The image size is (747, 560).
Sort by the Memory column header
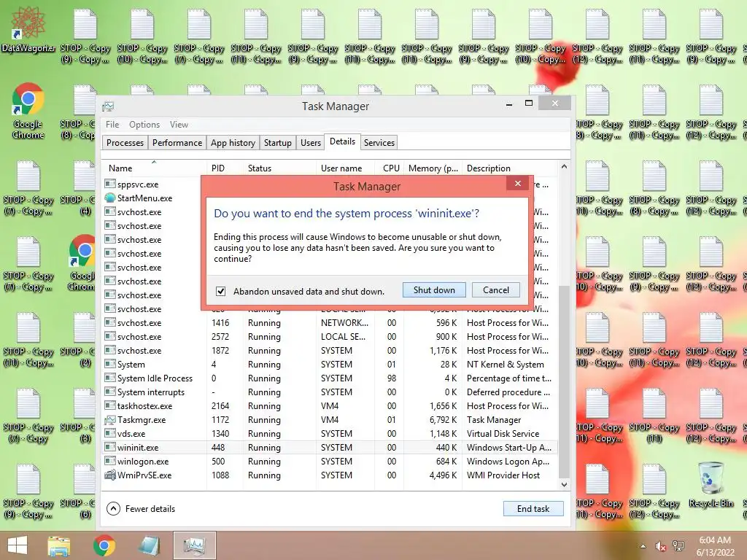(433, 168)
